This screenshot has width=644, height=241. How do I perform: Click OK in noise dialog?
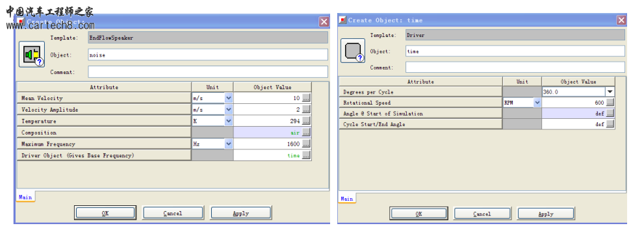pyautogui.click(x=105, y=213)
